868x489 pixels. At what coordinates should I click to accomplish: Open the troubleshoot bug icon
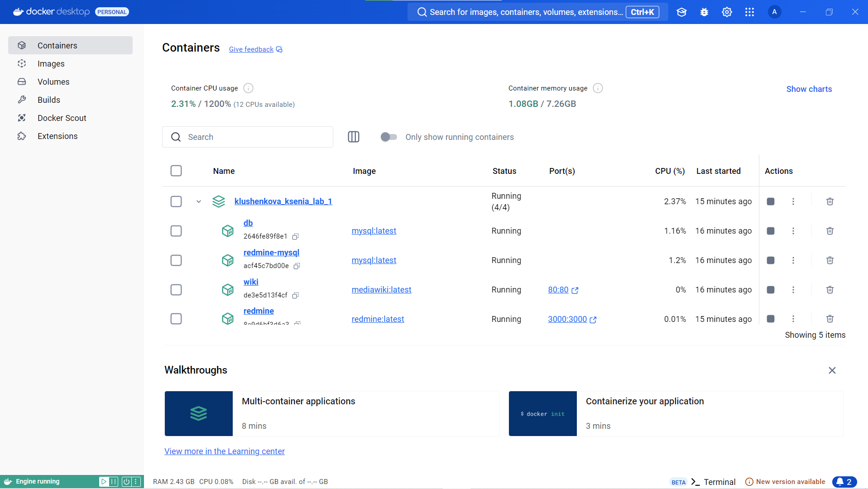click(704, 12)
